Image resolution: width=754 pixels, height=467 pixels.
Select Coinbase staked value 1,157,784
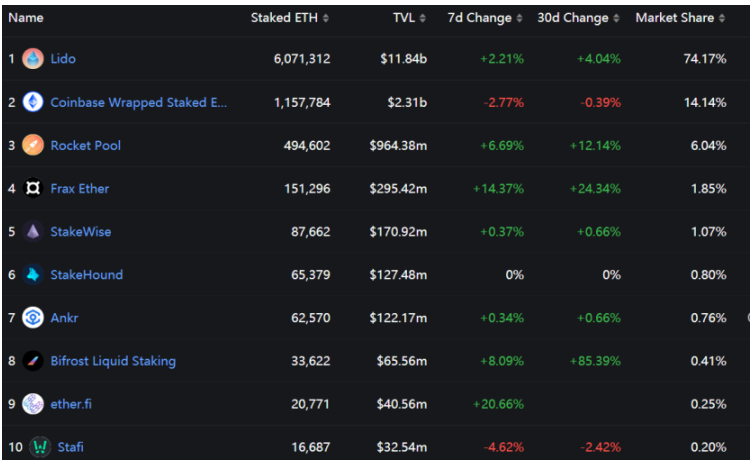(302, 102)
